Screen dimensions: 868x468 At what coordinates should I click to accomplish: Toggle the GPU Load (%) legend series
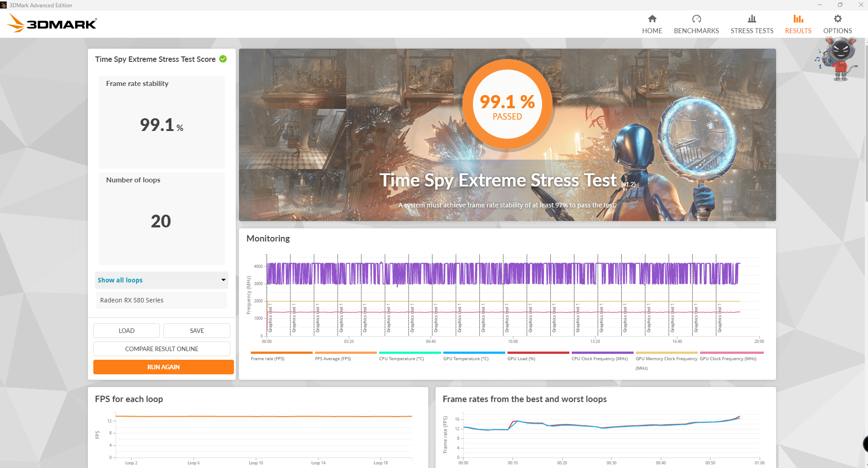click(x=521, y=359)
